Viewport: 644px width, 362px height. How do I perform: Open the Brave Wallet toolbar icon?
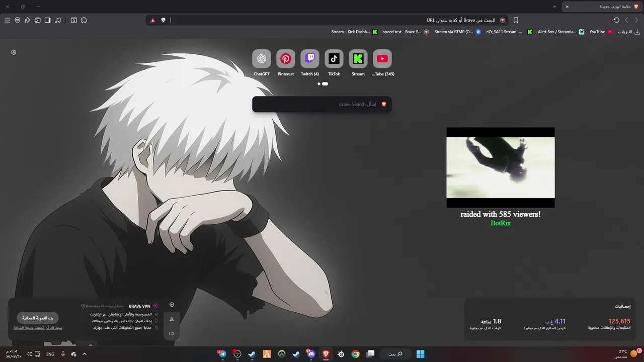click(37, 20)
